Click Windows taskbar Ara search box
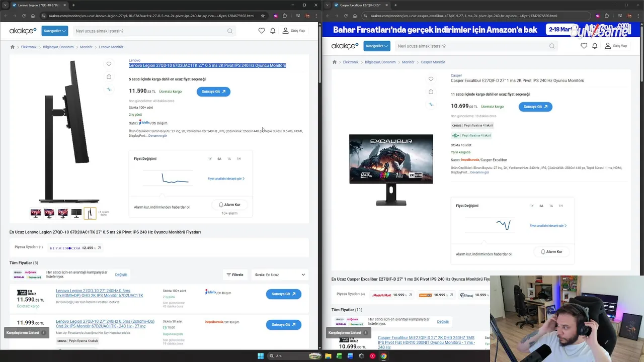The image size is (644, 362). coord(294,356)
